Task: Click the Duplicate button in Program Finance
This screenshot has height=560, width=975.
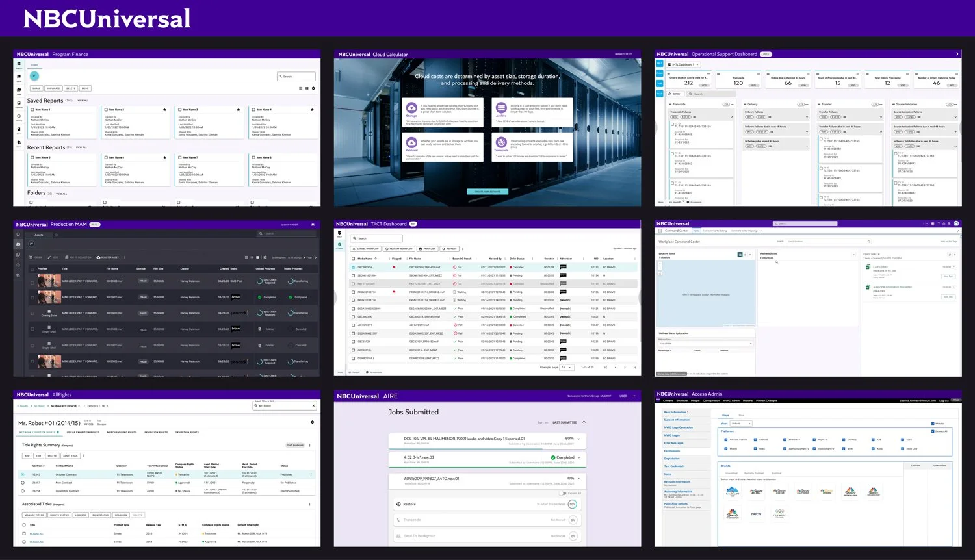Action: (53, 88)
